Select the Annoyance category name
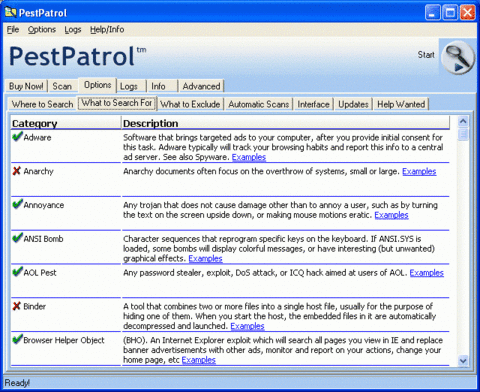 point(44,205)
